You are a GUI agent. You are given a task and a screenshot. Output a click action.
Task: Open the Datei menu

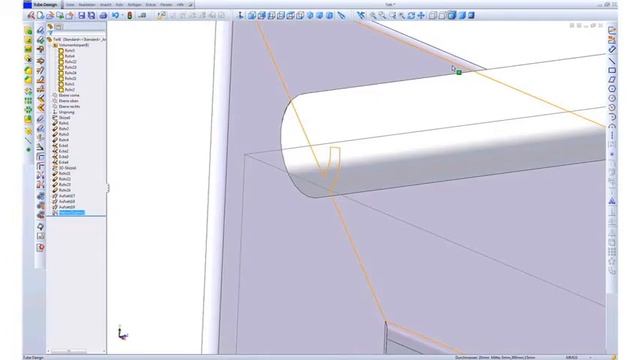(x=70, y=5)
